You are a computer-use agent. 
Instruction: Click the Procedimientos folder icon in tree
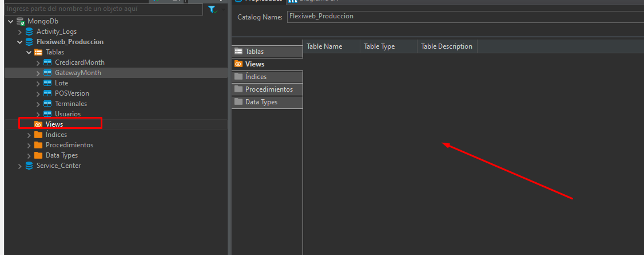38,145
